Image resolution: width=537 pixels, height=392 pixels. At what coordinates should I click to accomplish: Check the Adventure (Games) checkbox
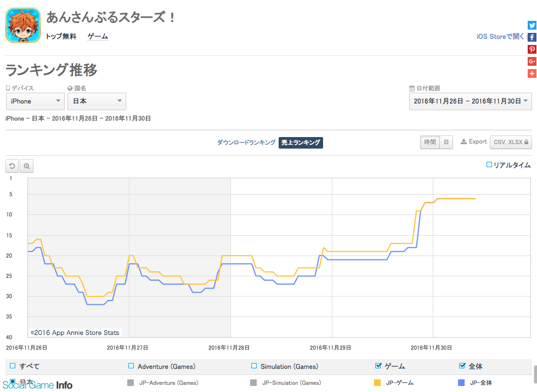(131, 366)
